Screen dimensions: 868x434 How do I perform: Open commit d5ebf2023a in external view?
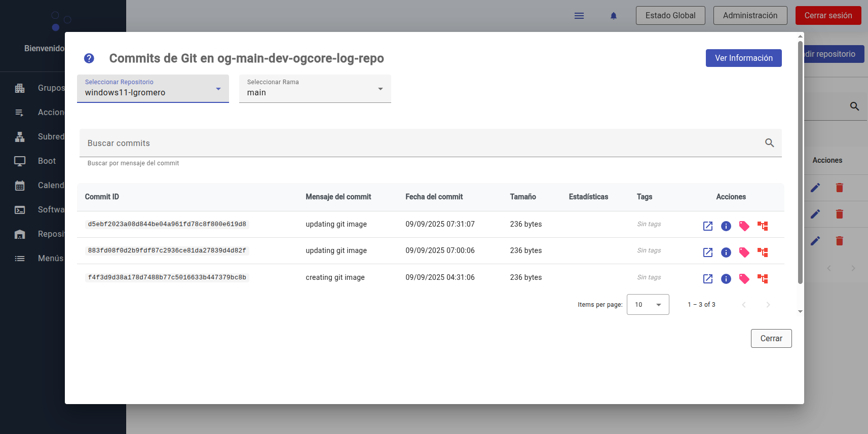click(708, 226)
